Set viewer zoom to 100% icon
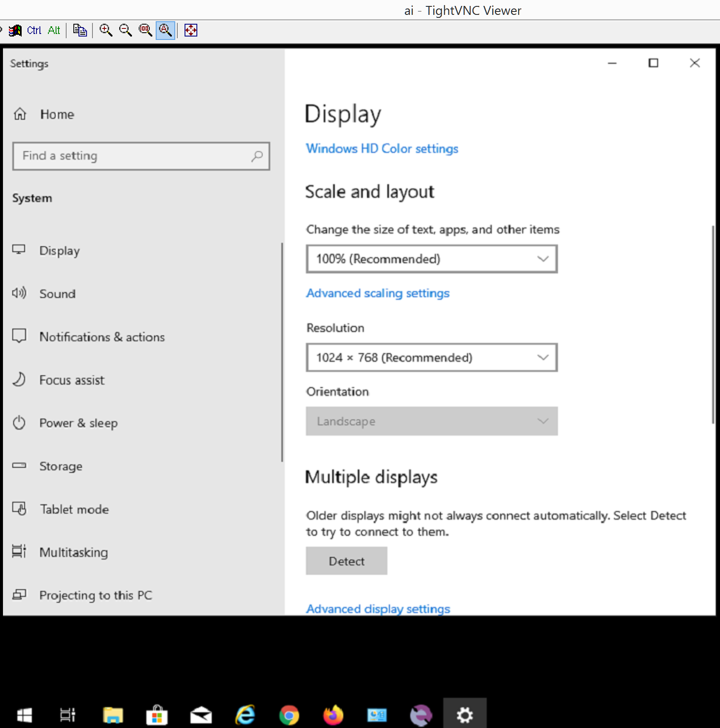Screen dimensions: 720x728 coord(145,30)
